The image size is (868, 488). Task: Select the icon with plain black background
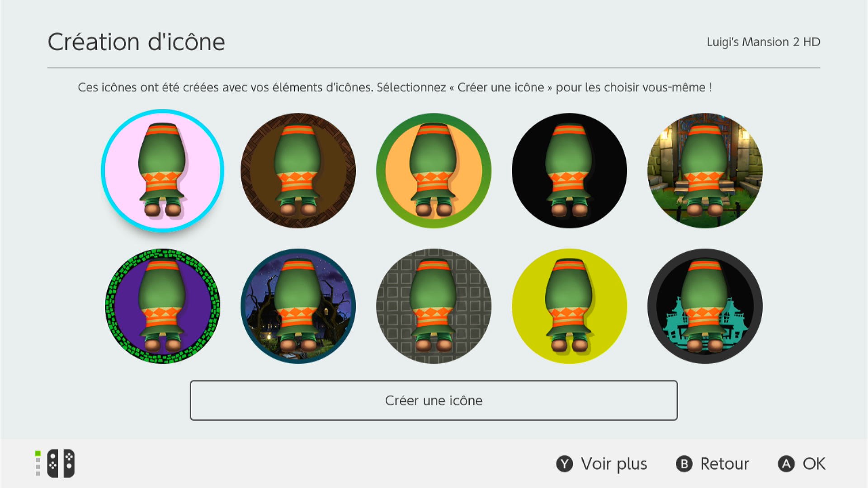pyautogui.click(x=569, y=171)
